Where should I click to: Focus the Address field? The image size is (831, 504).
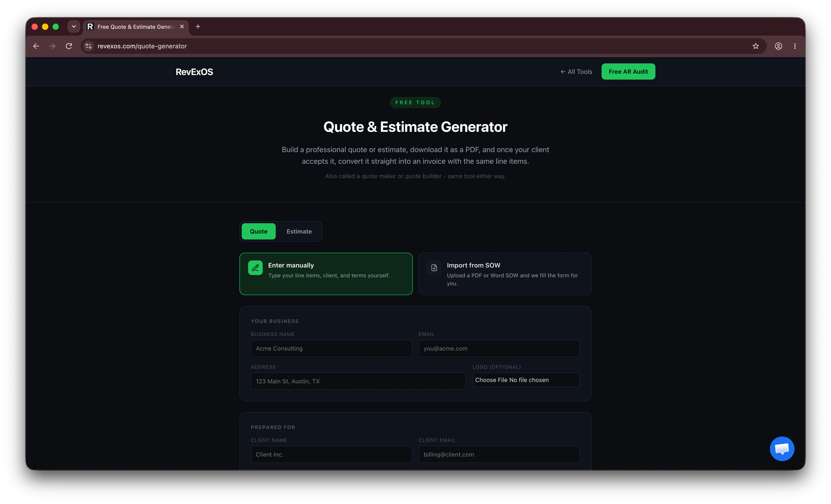pos(358,381)
